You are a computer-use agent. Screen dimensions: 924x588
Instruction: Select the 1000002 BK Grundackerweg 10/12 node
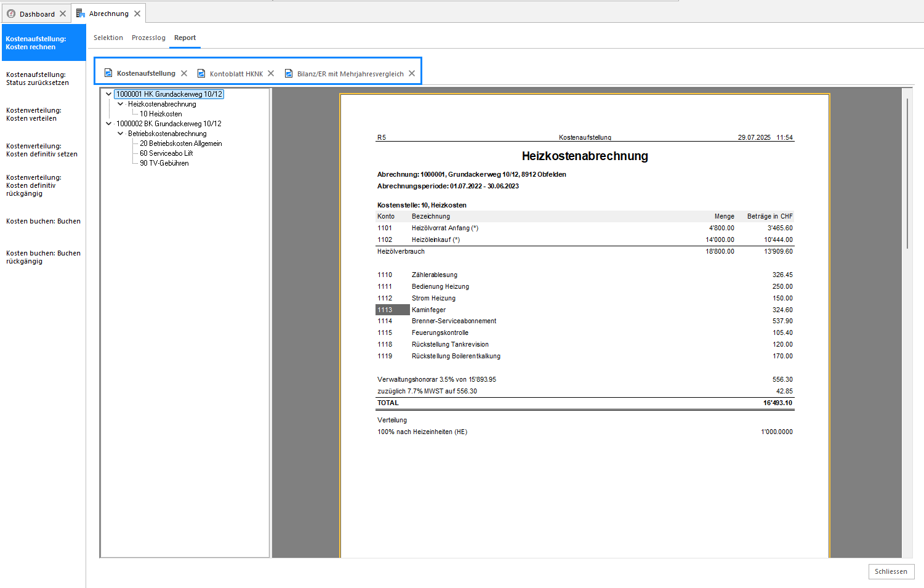click(x=169, y=124)
